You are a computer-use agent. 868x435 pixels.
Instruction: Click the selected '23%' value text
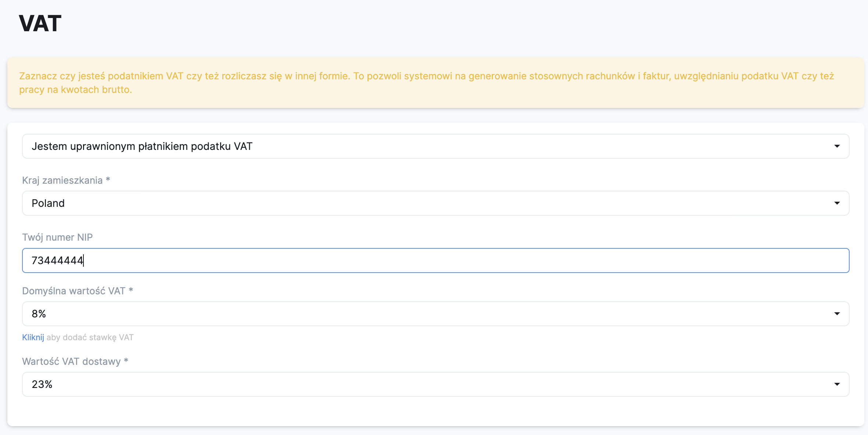(x=42, y=384)
